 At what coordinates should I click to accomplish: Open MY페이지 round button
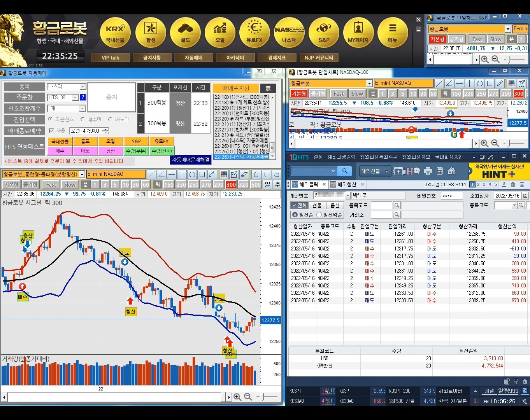[x=358, y=33]
